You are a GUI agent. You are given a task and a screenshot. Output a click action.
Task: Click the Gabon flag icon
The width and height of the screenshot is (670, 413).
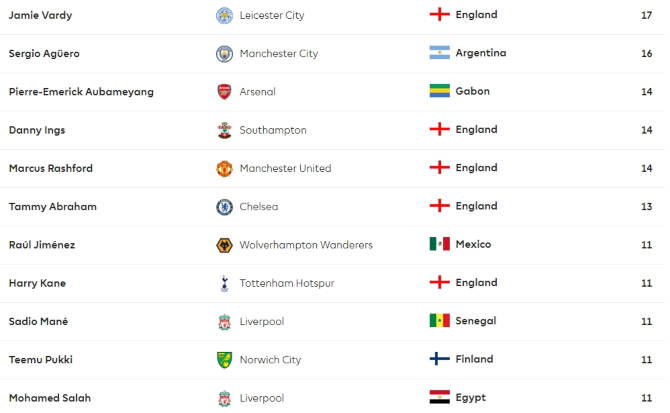coord(440,91)
